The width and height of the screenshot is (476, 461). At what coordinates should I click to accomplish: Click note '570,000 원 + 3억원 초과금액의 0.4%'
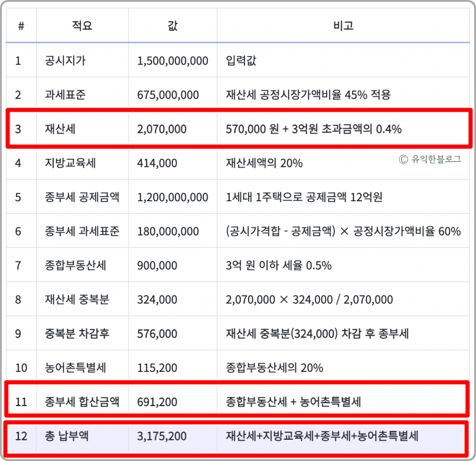pyautogui.click(x=314, y=129)
